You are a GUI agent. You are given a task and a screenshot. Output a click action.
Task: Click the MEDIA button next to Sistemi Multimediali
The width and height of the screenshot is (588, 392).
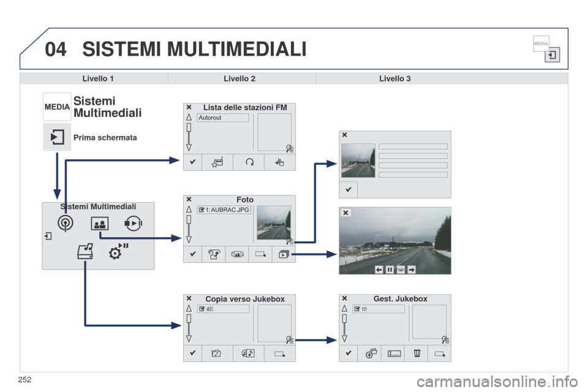(x=57, y=107)
